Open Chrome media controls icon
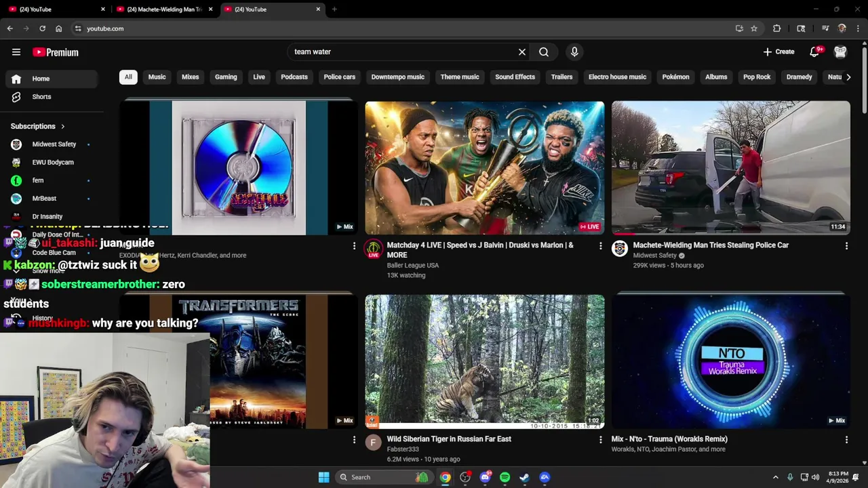 825,28
